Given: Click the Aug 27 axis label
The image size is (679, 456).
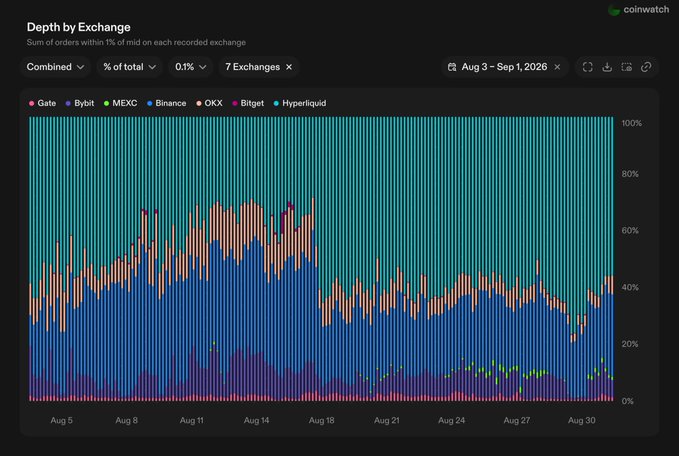Looking at the screenshot, I should (517, 420).
